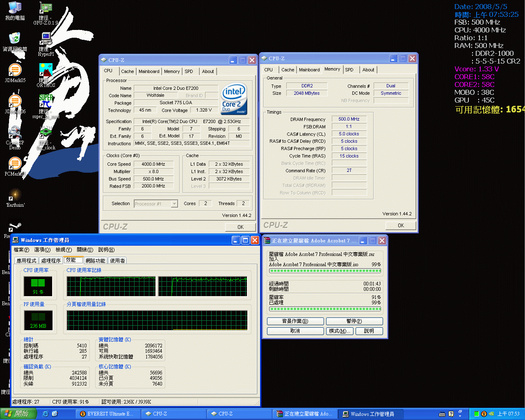Click OK in the left CPU-Z window
525x420 pixels.
[x=240, y=227]
